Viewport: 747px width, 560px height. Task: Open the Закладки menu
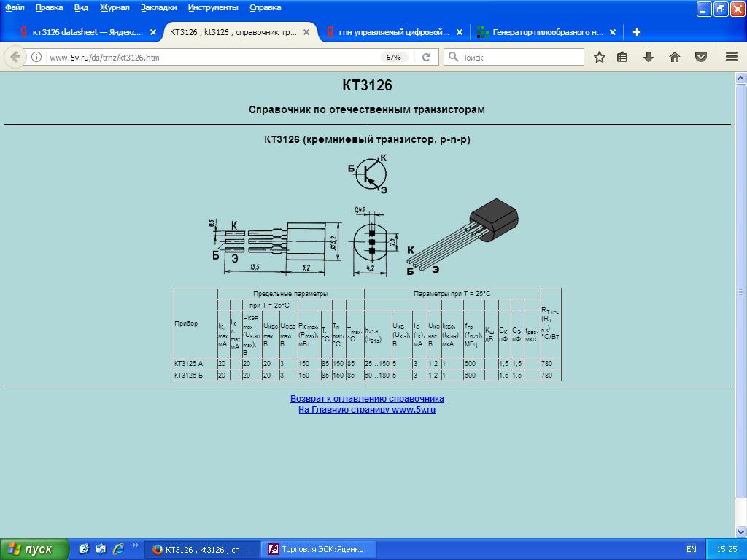[x=158, y=7]
